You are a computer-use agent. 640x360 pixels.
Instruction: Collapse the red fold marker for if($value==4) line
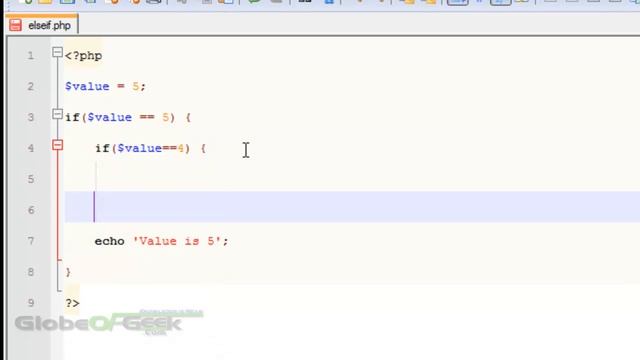coord(58,145)
